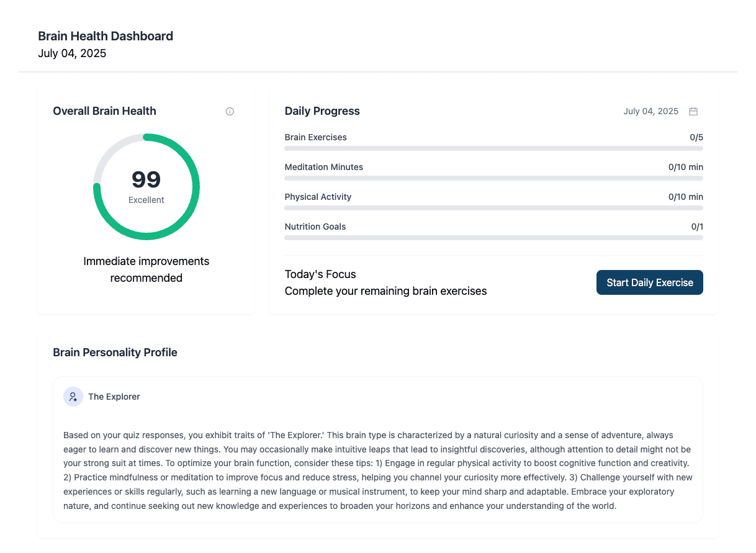This screenshot has height=553, width=756.
Task: Click The Explorer avatar icon
Action: pyautogui.click(x=73, y=397)
